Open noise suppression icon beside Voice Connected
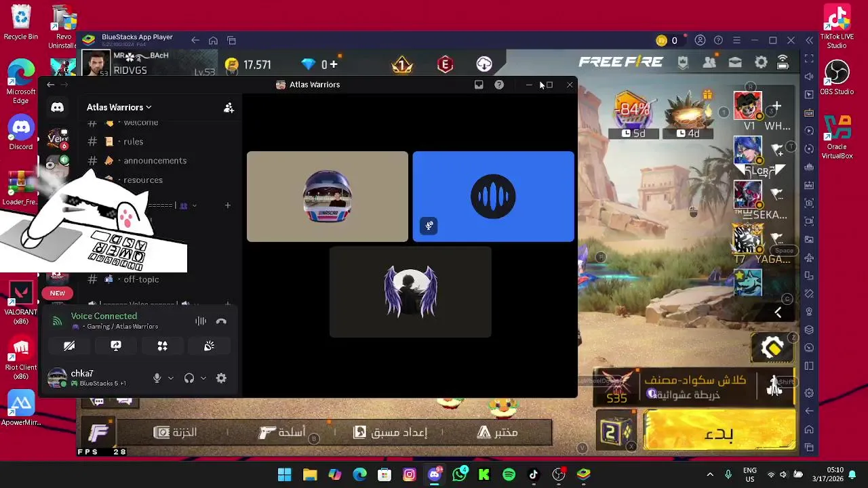Screen dimensions: 868x488 pyautogui.click(x=201, y=321)
